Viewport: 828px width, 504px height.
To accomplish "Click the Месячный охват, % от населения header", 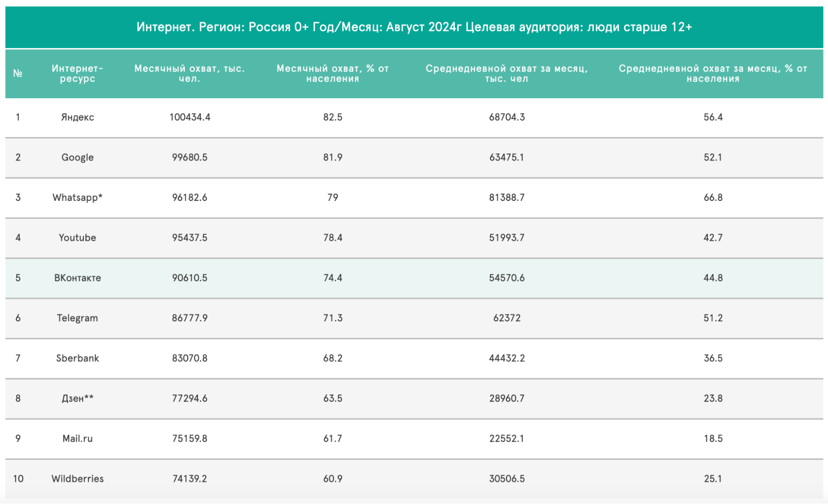I will tap(333, 73).
